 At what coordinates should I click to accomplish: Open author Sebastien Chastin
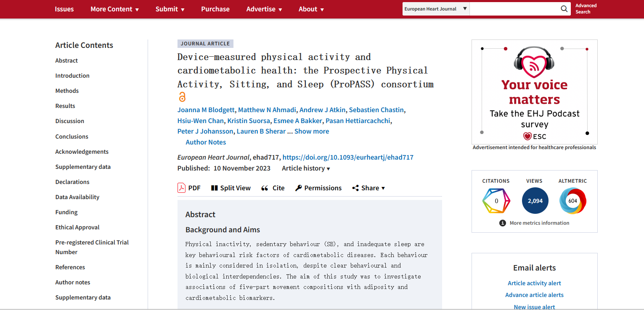pos(376,110)
